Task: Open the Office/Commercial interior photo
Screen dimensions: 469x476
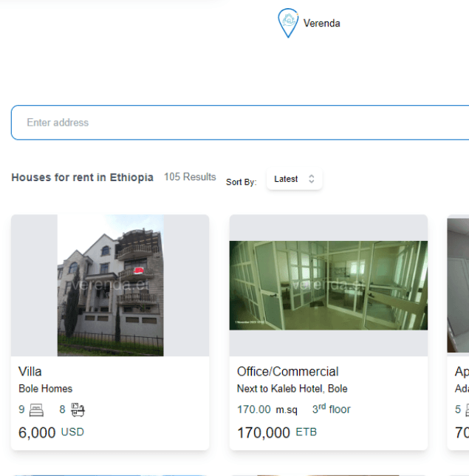Action: [329, 285]
